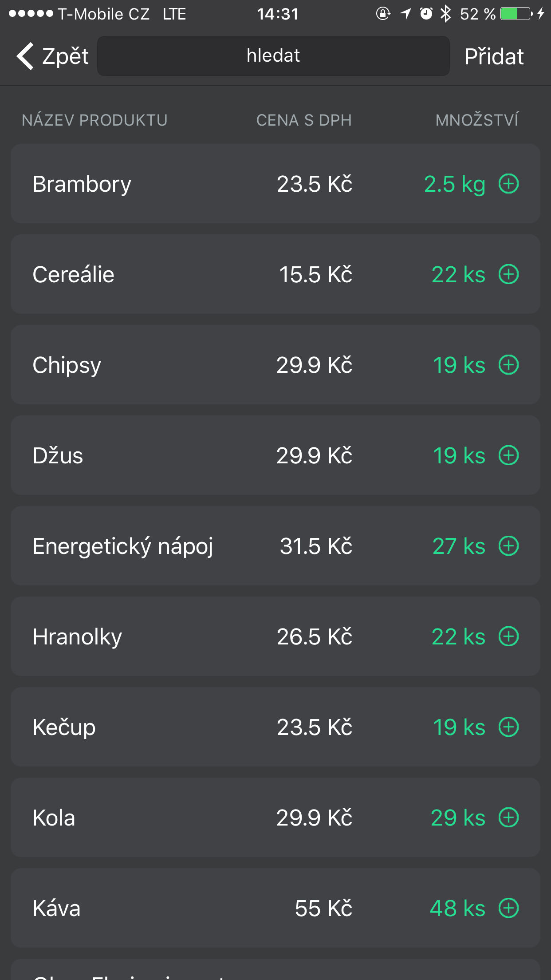Sort by the Název produktu column header
551x980 pixels.
click(94, 120)
